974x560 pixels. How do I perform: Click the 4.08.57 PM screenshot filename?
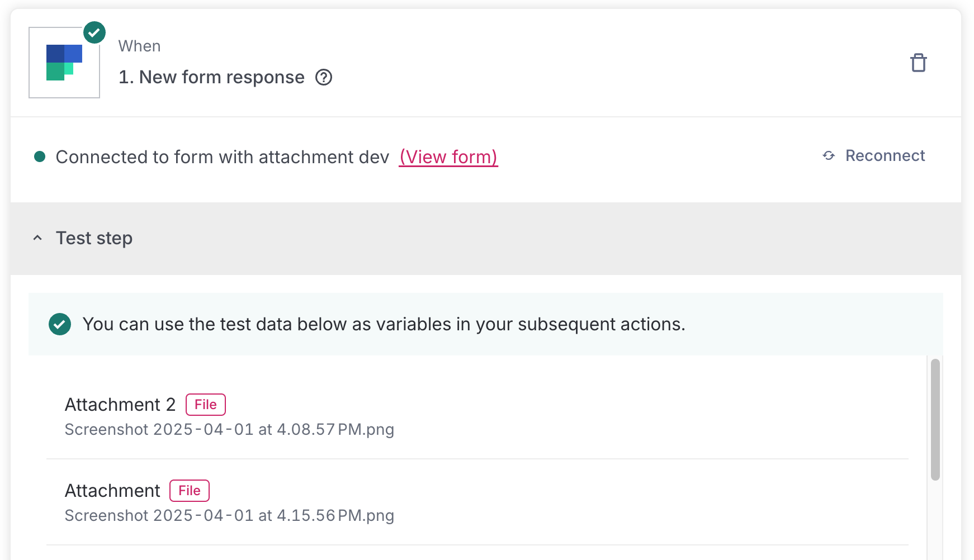coord(229,429)
